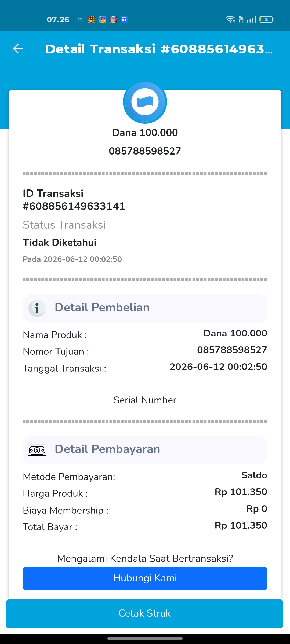Tap the Wi-Fi status icon
290x644 pixels.
pos(230,19)
